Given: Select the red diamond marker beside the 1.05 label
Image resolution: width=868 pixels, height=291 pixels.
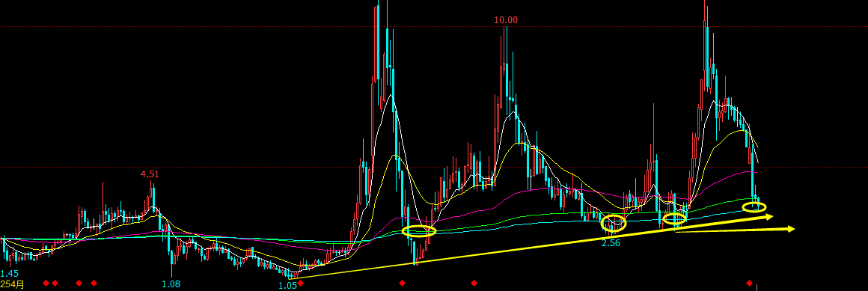Looking at the screenshot, I should coord(301,284).
